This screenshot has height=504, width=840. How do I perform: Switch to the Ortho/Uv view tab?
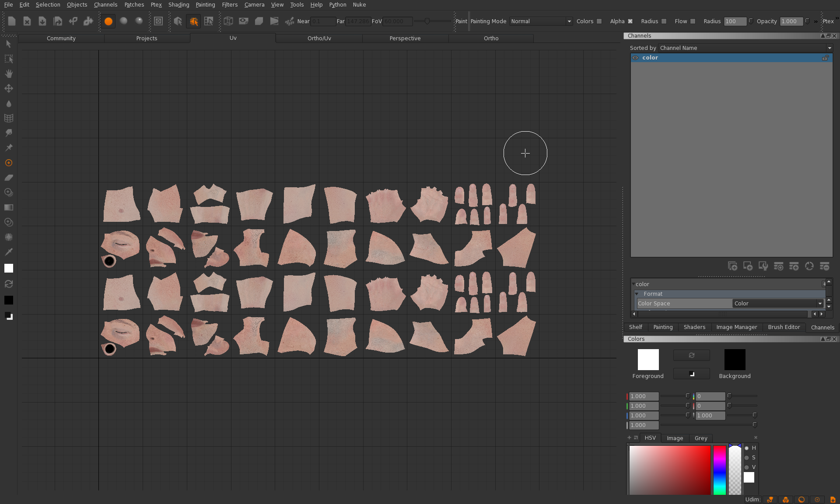pos(319,38)
